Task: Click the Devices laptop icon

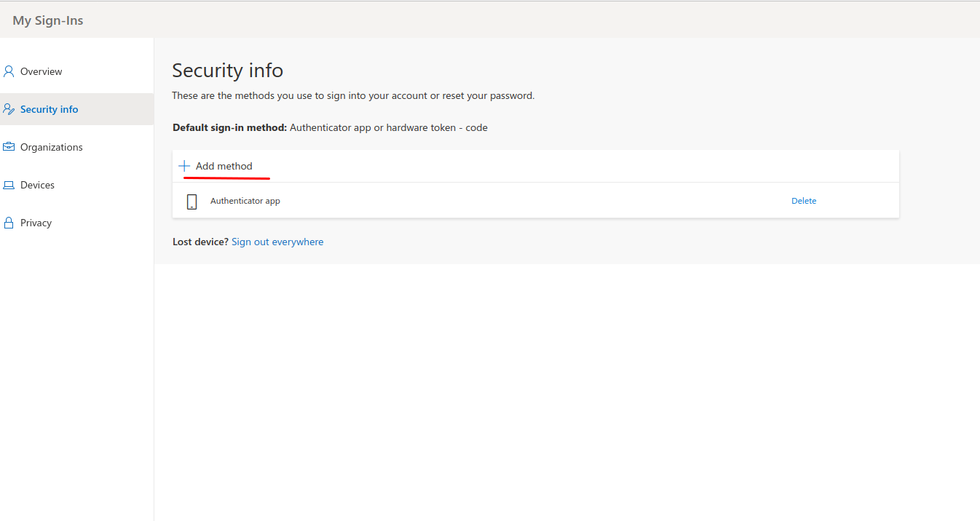Action: coord(9,185)
